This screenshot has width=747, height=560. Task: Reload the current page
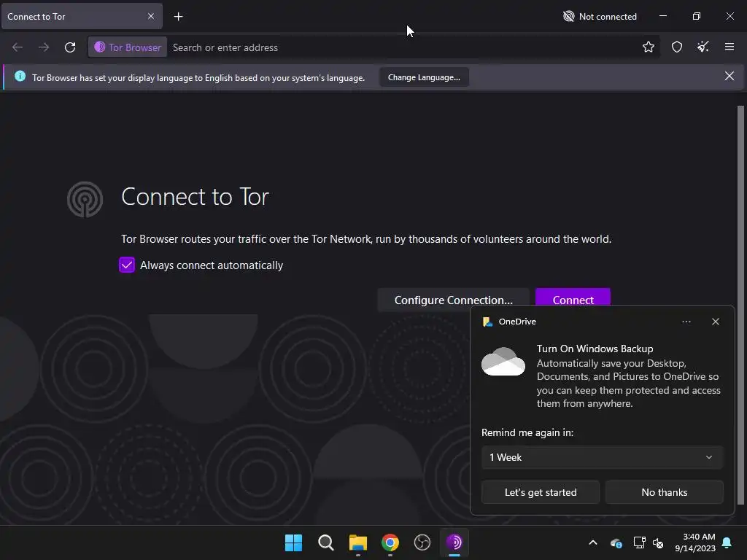pyautogui.click(x=70, y=47)
